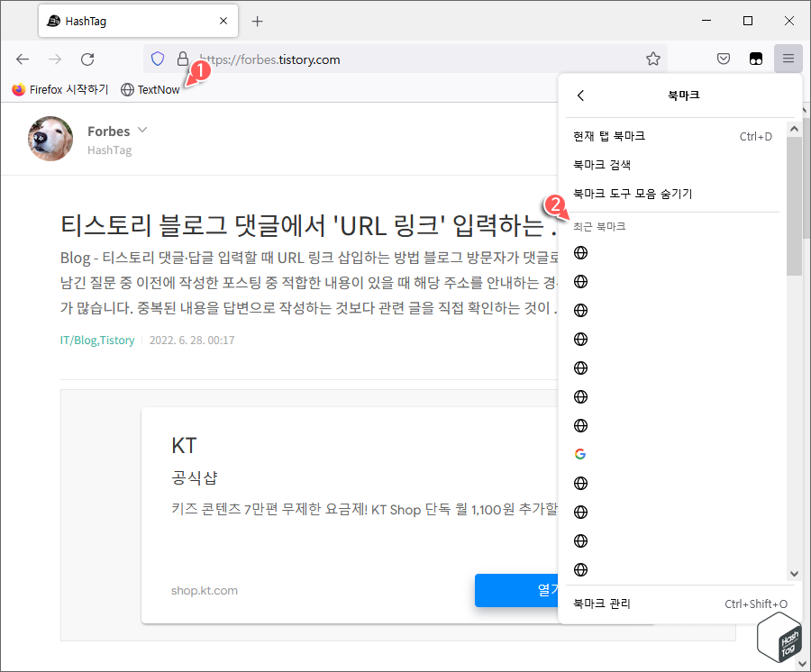Save the page to Pocket
The image size is (811, 672).
(x=723, y=59)
